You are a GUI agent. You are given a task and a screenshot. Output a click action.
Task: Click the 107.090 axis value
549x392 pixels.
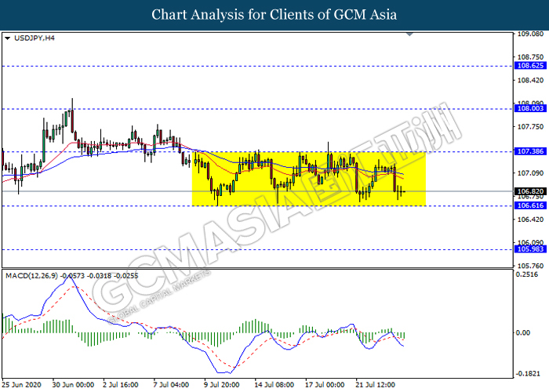pyautogui.click(x=530, y=173)
